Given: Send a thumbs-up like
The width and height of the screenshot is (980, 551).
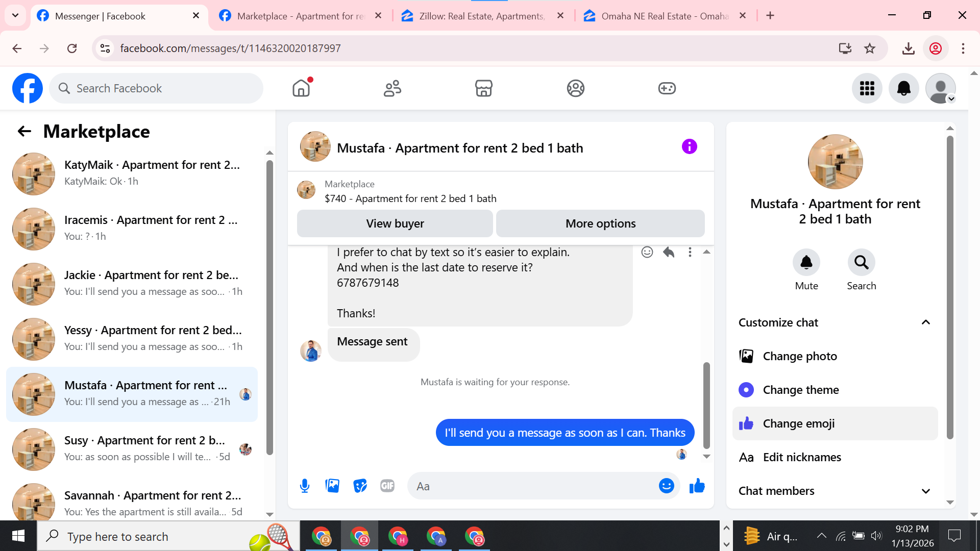Looking at the screenshot, I should [697, 486].
